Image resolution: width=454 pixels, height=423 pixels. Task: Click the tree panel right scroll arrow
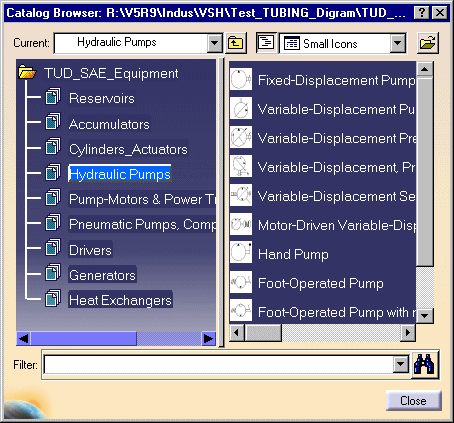point(208,339)
